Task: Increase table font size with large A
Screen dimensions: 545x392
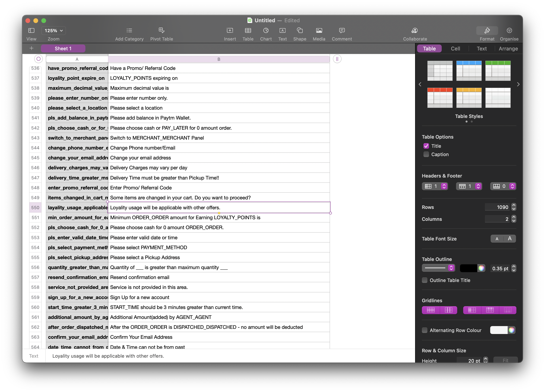Action: point(509,238)
